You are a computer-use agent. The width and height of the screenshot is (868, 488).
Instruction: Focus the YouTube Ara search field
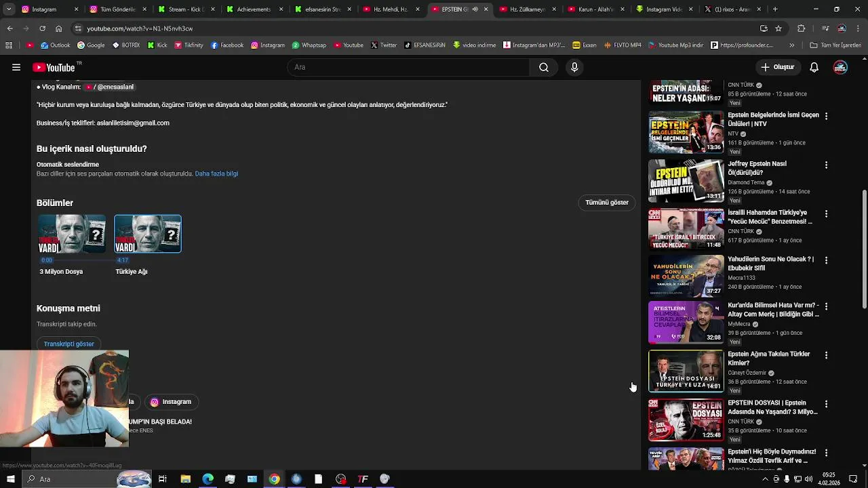point(409,67)
